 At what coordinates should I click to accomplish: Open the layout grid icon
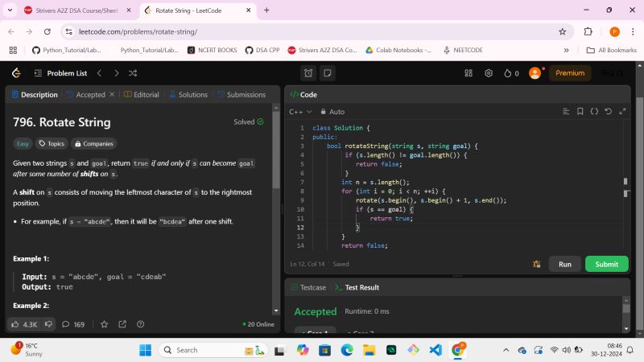point(469,73)
